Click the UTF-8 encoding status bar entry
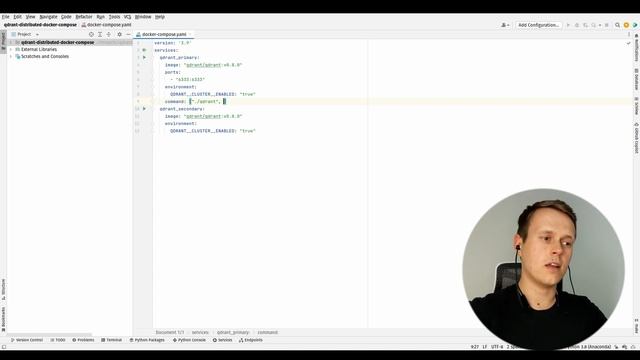Screen dimensions: 640x360 497,347
